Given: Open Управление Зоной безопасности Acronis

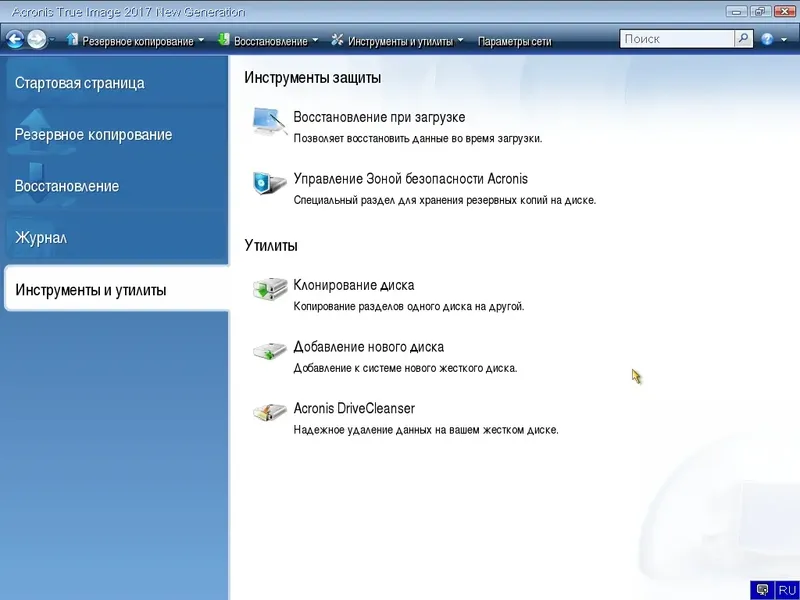Looking at the screenshot, I should click(x=410, y=178).
